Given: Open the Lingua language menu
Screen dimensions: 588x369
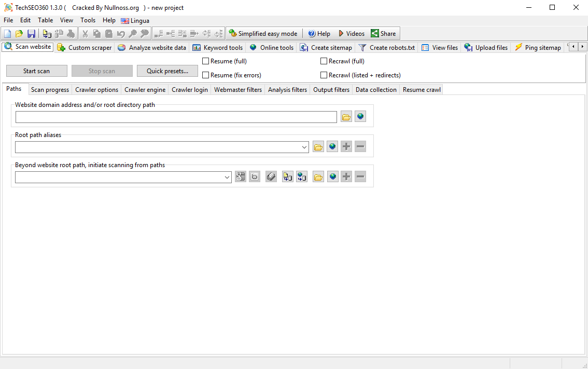Looking at the screenshot, I should pyautogui.click(x=135, y=21).
